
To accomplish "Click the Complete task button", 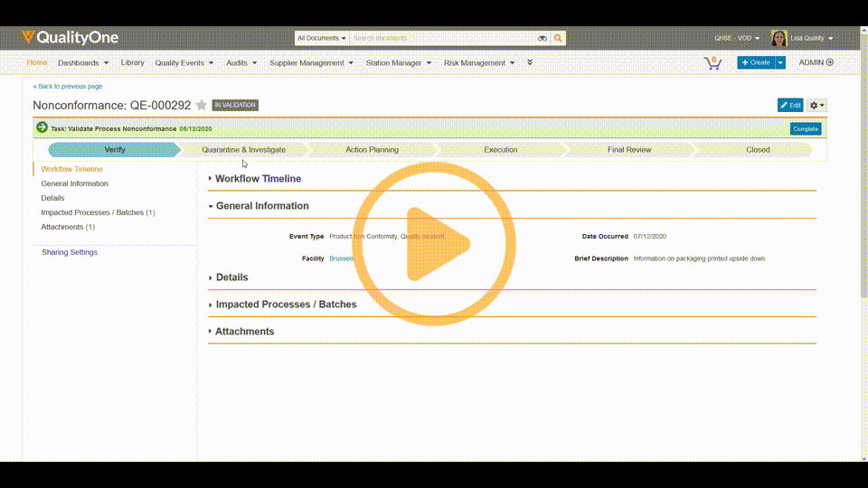I will (x=806, y=129).
